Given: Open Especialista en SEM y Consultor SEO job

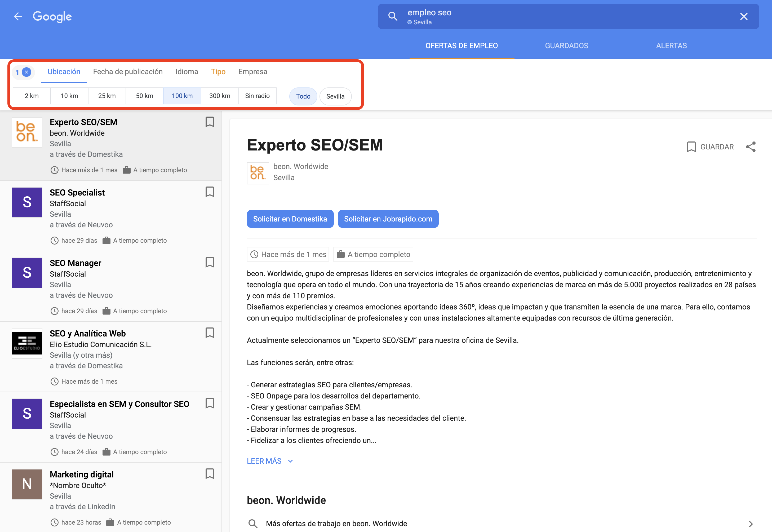Looking at the screenshot, I should [120, 404].
